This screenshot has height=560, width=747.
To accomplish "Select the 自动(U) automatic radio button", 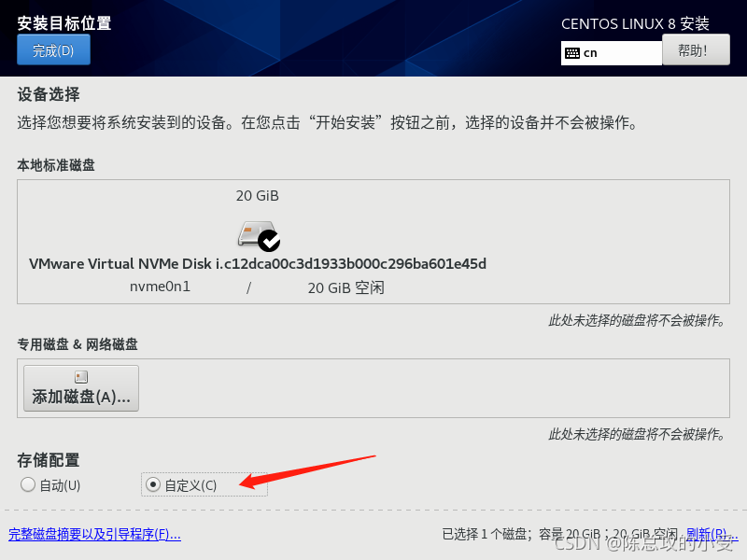I will point(28,484).
